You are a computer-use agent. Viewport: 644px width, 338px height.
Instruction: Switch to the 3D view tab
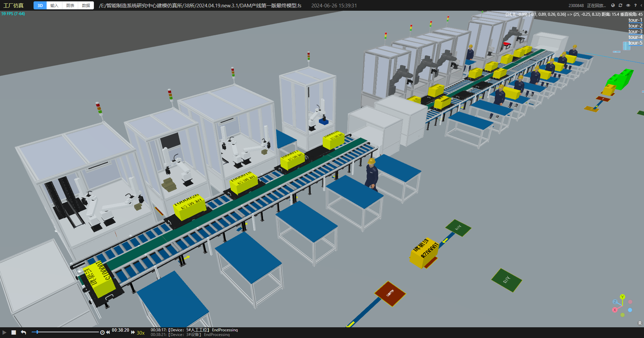click(40, 5)
